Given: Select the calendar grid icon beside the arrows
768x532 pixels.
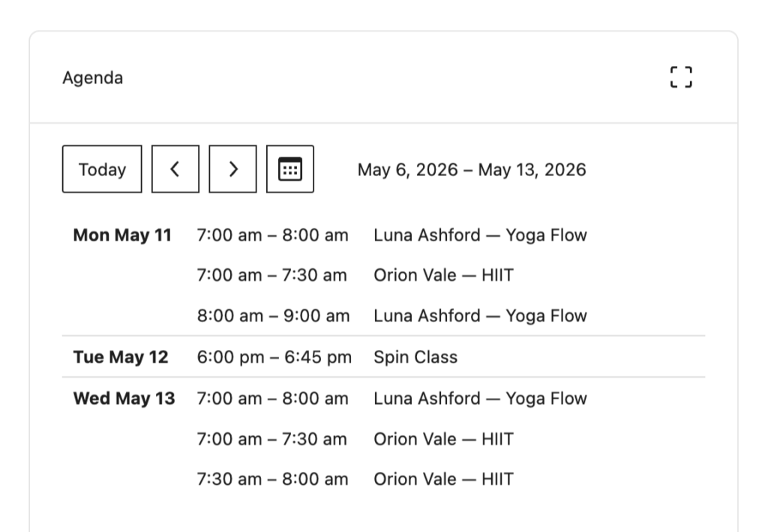Looking at the screenshot, I should 290,169.
